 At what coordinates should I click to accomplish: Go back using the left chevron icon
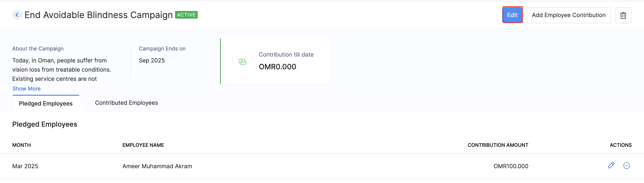click(17, 15)
